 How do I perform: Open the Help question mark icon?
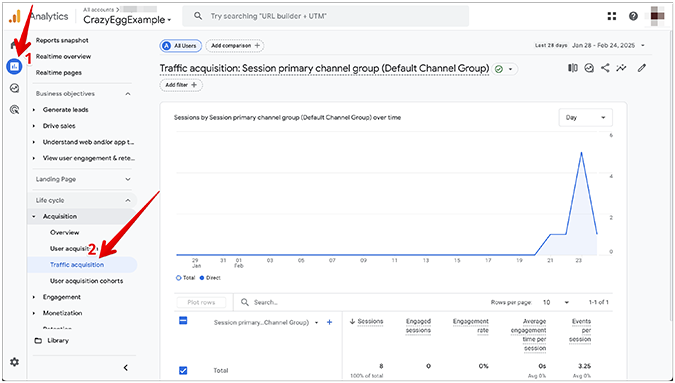click(633, 16)
